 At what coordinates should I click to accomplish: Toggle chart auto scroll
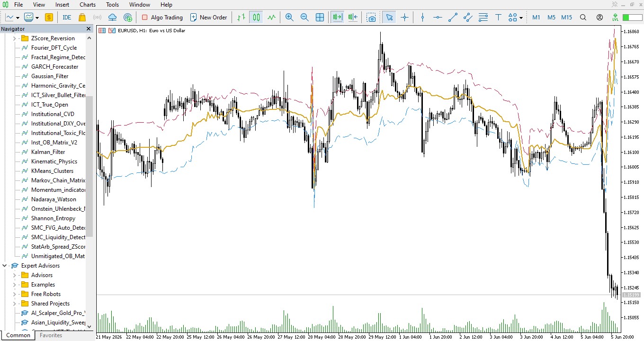(x=337, y=18)
